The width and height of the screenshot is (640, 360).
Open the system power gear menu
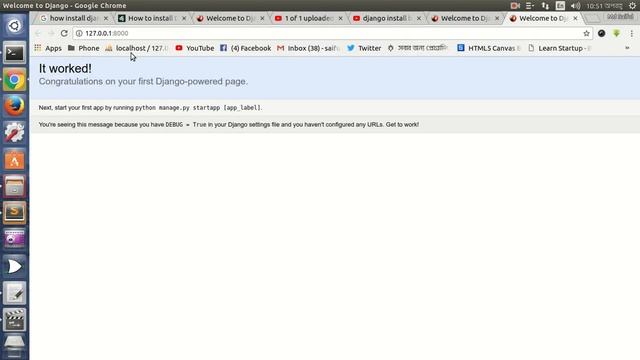coord(632,6)
